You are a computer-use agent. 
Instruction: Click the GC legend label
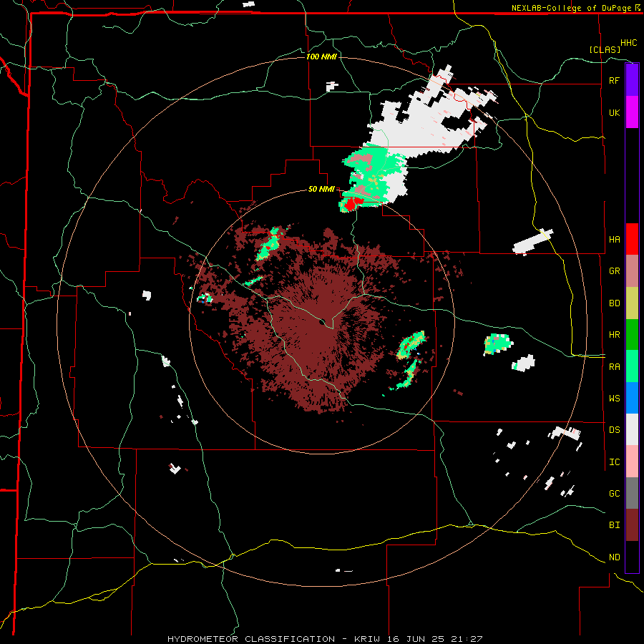click(614, 494)
